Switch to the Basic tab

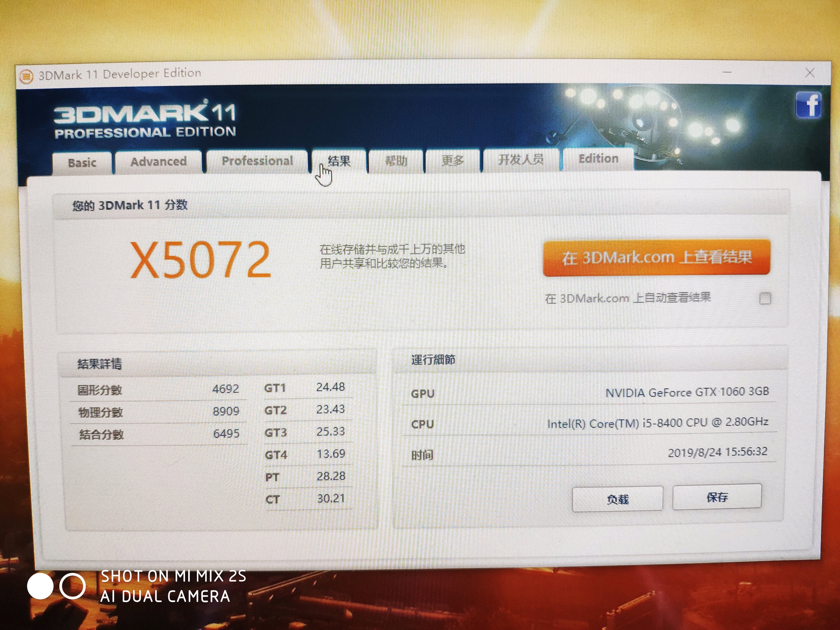pyautogui.click(x=82, y=163)
